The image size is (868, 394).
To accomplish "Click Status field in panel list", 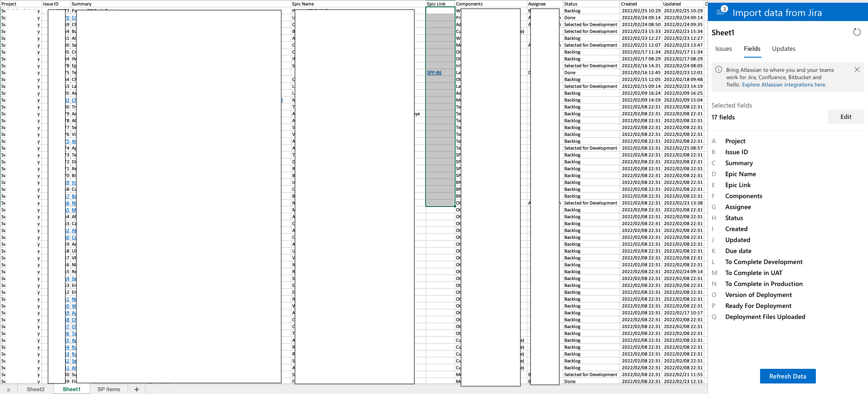I will pos(734,218).
